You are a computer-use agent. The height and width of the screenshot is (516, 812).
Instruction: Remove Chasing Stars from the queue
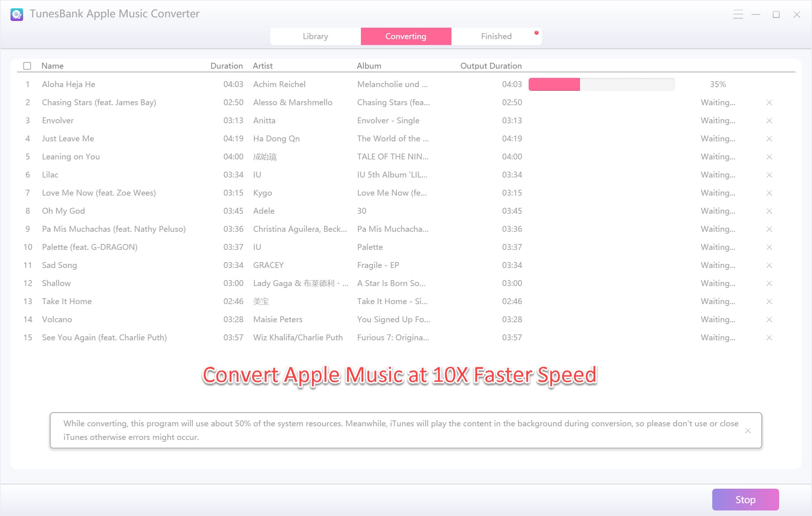click(x=769, y=102)
